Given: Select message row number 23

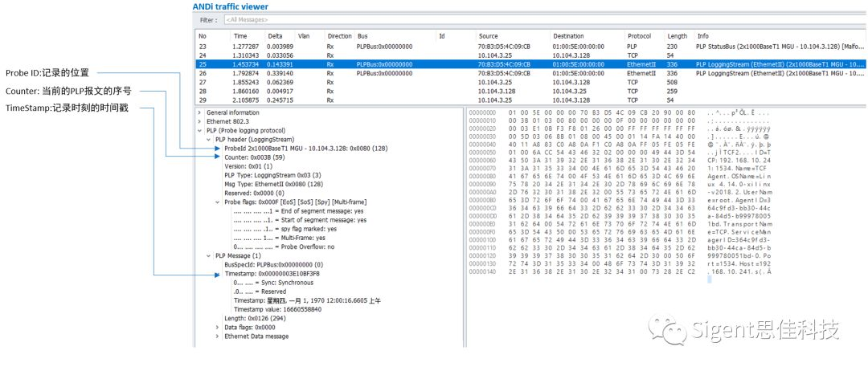Looking at the screenshot, I should (x=530, y=47).
